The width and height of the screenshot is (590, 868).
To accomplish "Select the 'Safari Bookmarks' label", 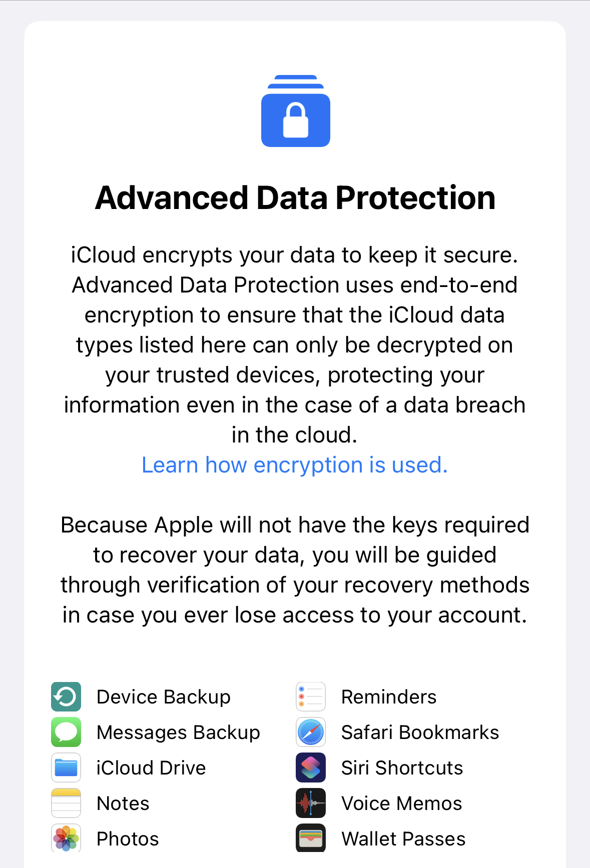I will 420,732.
